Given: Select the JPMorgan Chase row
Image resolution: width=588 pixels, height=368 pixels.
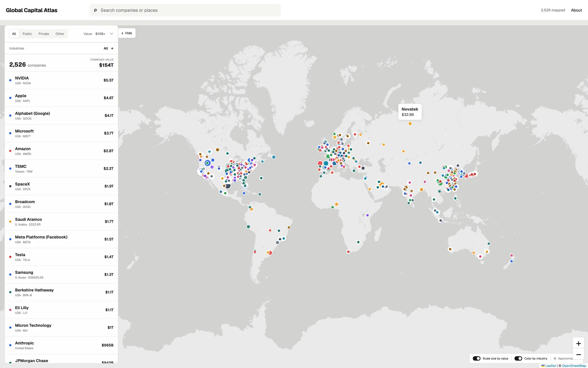Looking at the screenshot, I should (x=61, y=359).
